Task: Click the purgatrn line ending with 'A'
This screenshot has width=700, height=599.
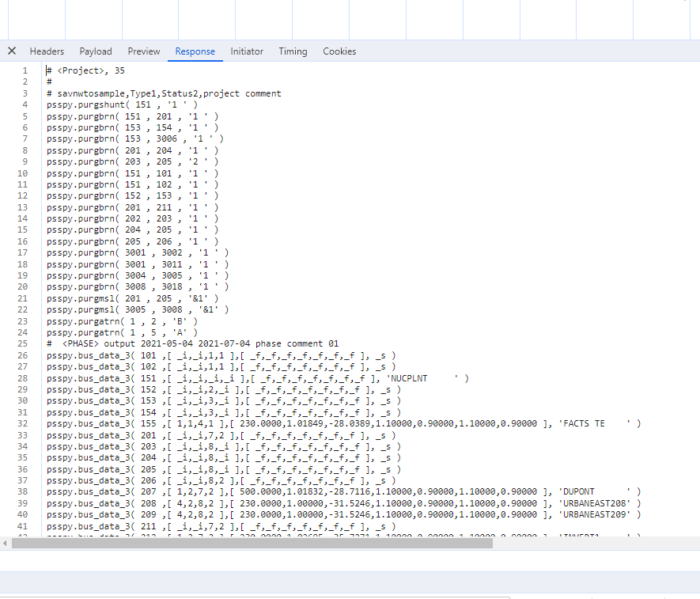Action: 122,332
